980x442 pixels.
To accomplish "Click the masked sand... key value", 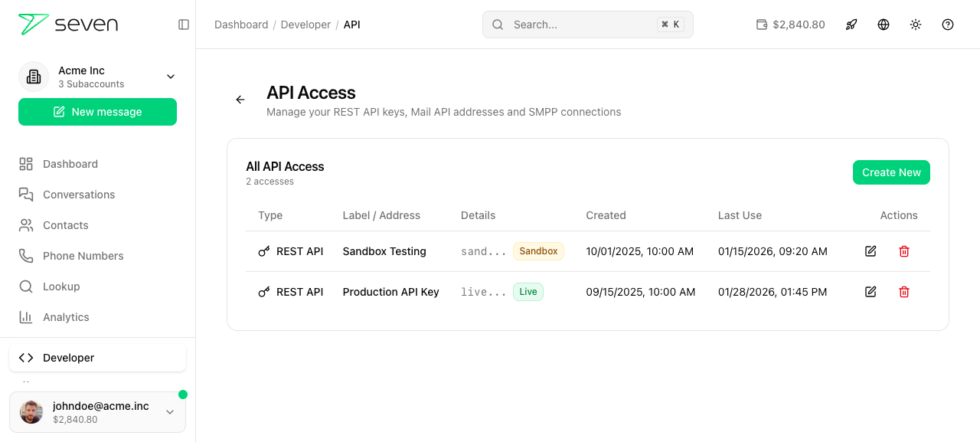I will coord(484,251).
